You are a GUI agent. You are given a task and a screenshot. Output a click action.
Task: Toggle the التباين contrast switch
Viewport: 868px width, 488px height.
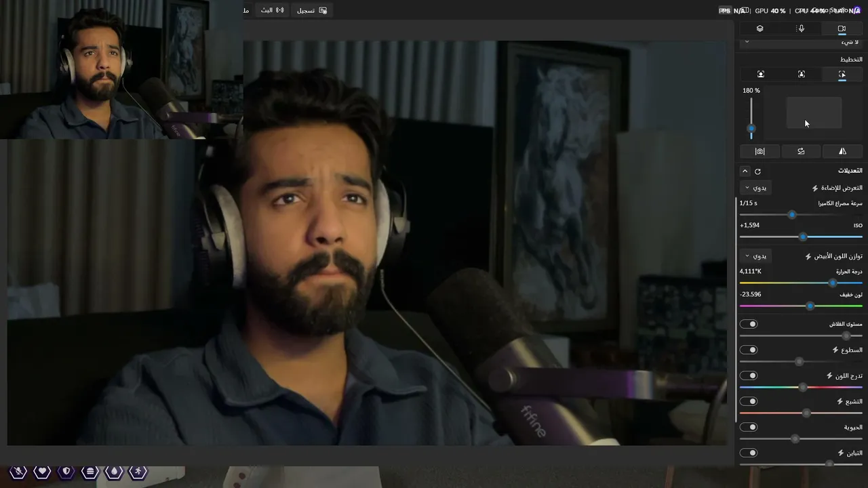point(749,453)
